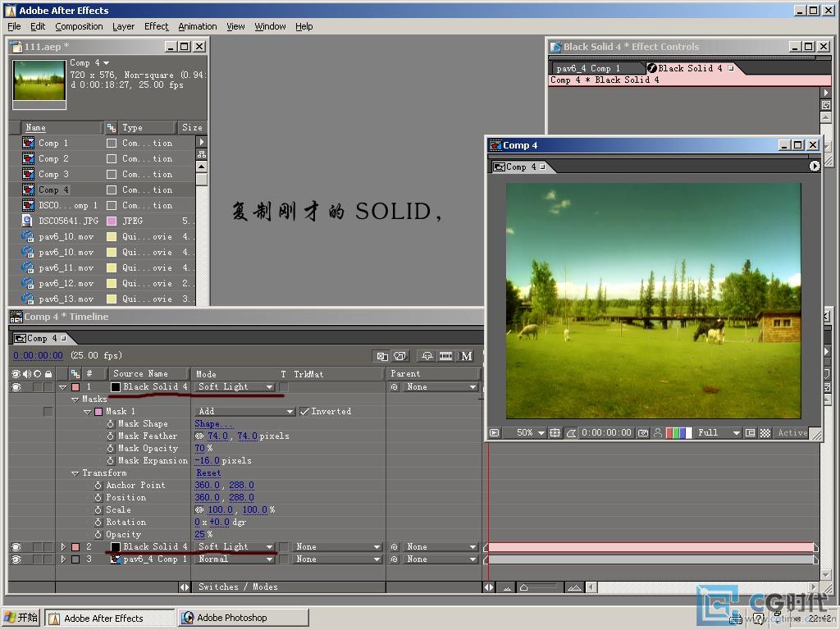Open the Mask 1 mode Add dropdown

pyautogui.click(x=244, y=412)
